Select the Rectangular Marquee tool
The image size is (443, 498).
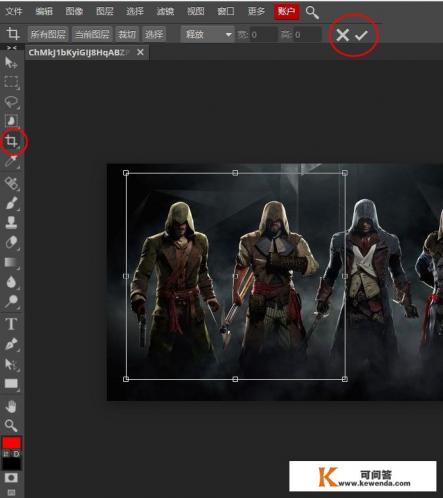pyautogui.click(x=11, y=82)
